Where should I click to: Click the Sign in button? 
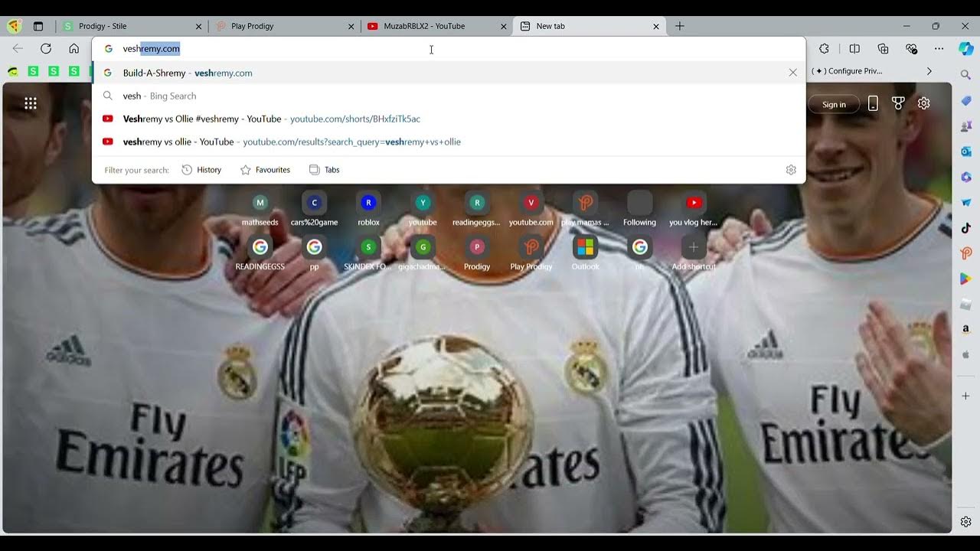tap(834, 104)
